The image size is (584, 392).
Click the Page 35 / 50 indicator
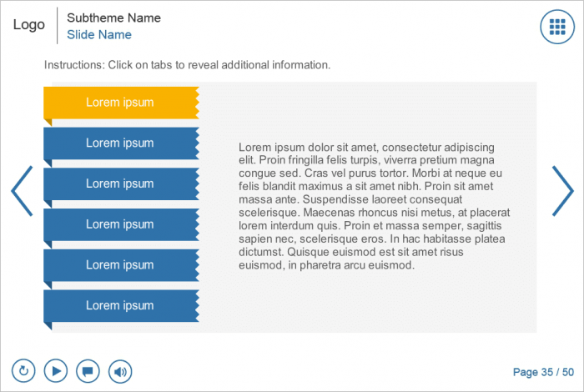pos(543,372)
